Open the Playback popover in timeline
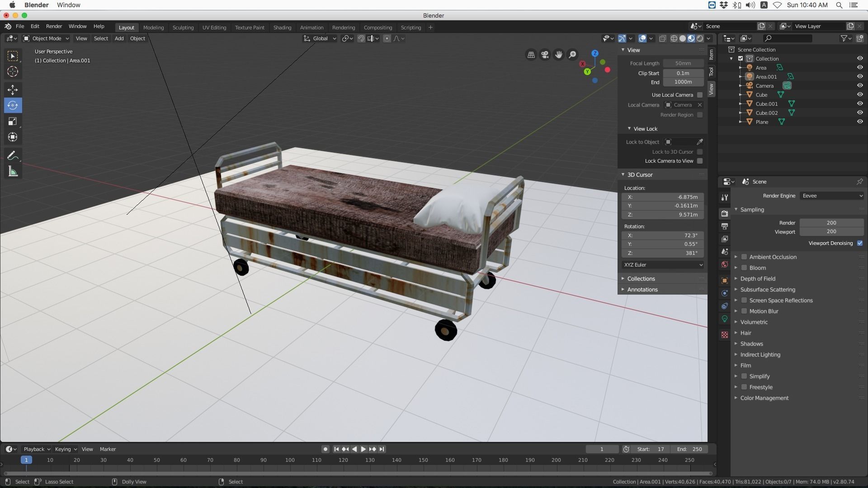The image size is (868, 488). pyautogui.click(x=37, y=449)
